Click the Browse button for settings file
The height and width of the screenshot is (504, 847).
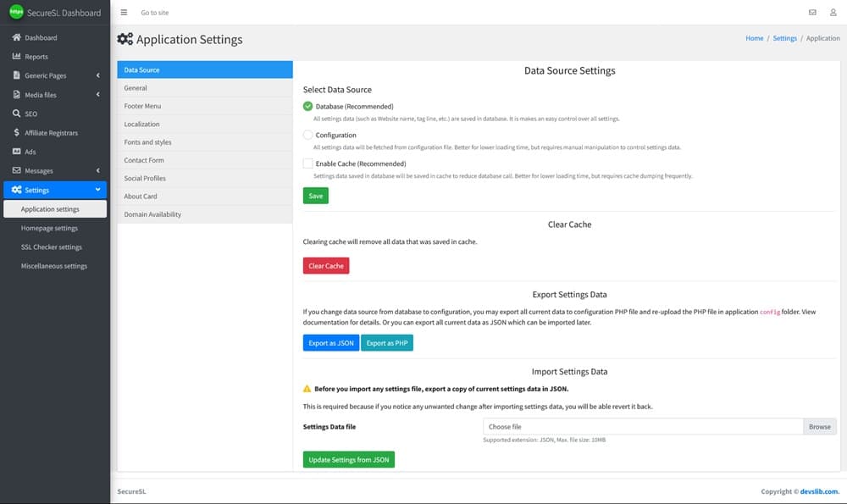819,427
